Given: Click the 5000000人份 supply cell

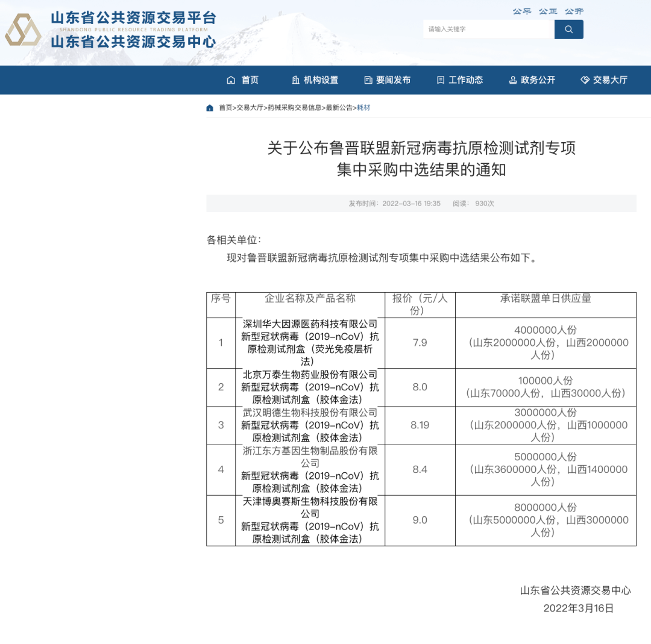Looking at the screenshot, I should tap(546, 470).
